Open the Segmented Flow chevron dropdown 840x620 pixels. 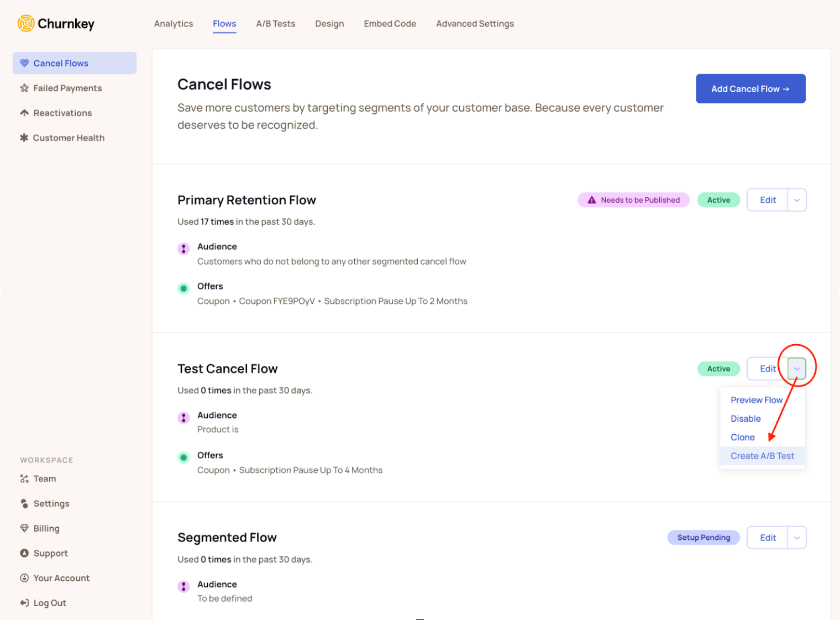(796, 537)
